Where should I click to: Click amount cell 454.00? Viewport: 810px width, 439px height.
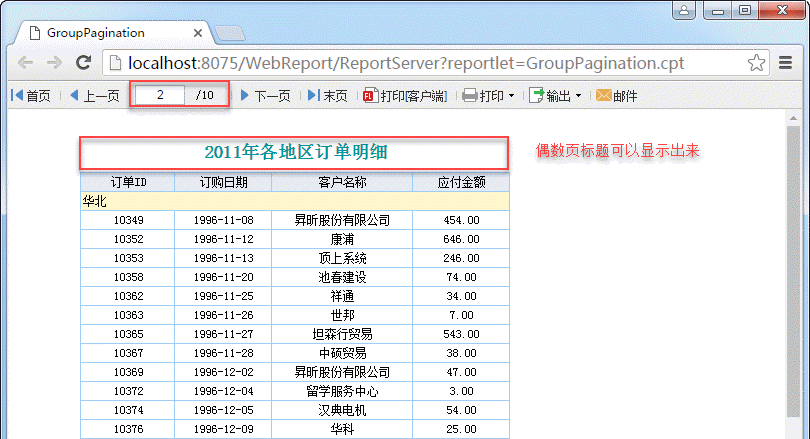tap(461, 221)
